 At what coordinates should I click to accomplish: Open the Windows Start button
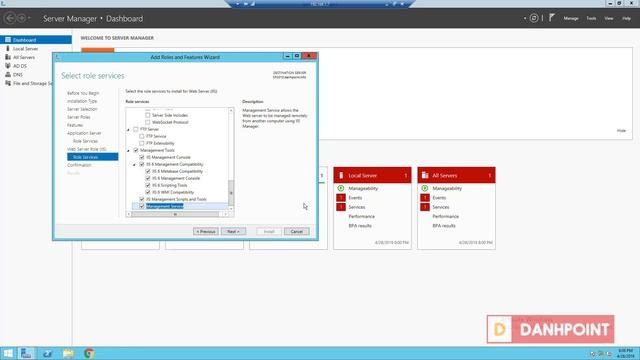tap(8, 353)
